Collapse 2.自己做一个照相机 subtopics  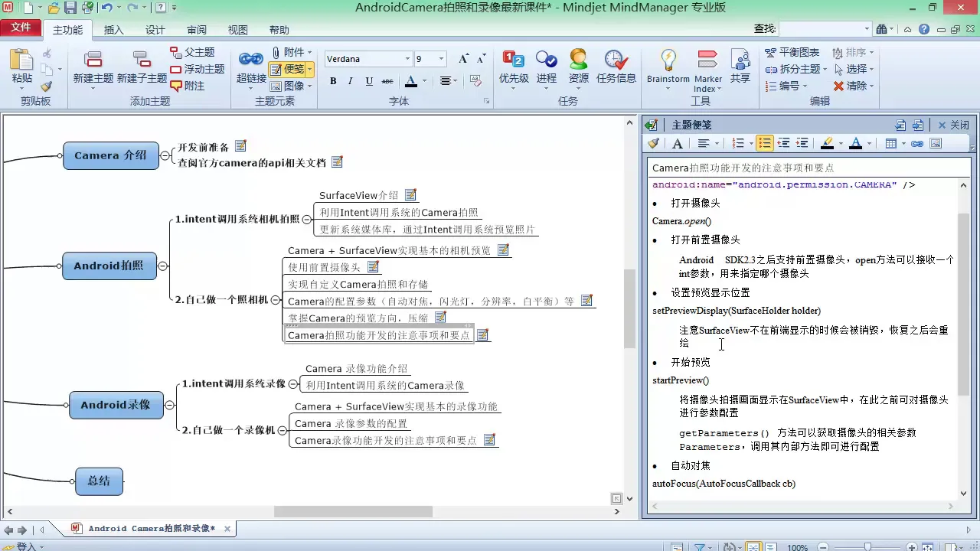click(x=275, y=300)
